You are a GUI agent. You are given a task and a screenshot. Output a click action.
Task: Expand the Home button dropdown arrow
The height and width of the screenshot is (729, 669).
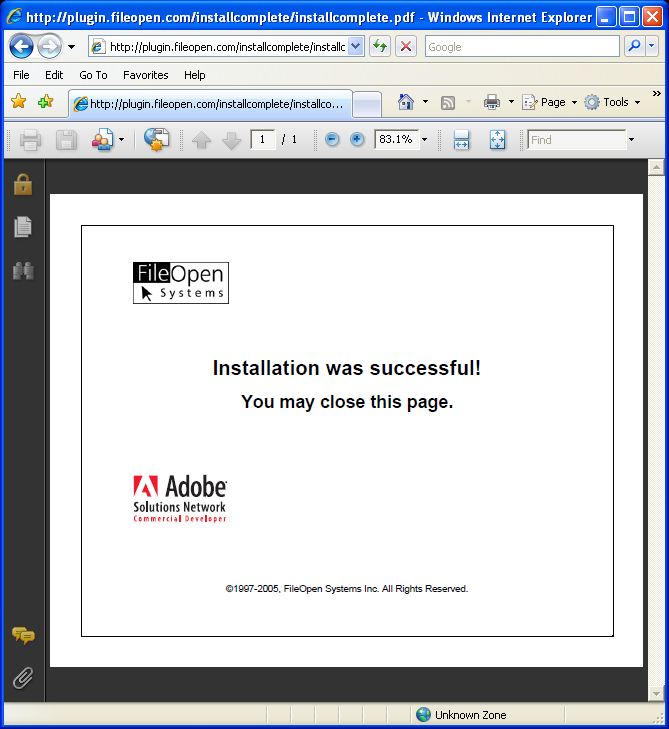pyautogui.click(x=425, y=102)
